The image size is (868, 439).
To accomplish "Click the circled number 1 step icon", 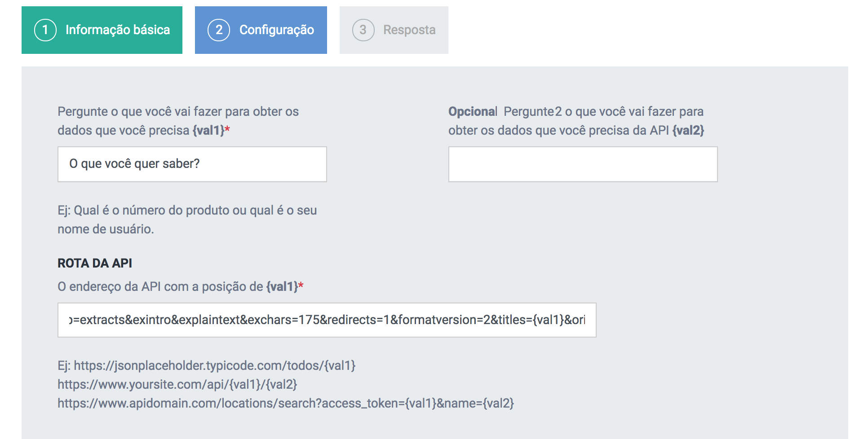I will (45, 30).
